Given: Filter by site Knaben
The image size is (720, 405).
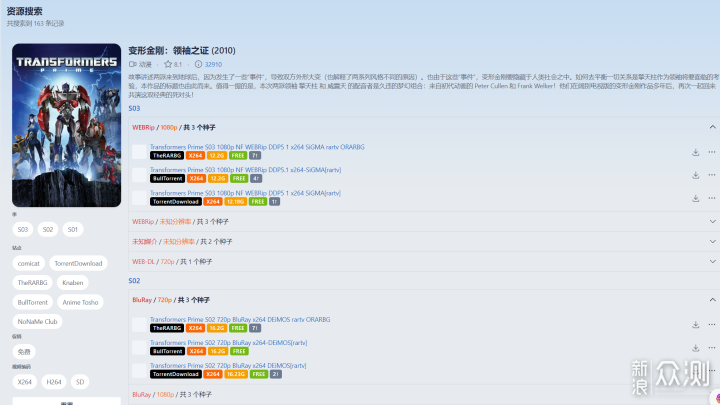Looking at the screenshot, I should coord(73,282).
